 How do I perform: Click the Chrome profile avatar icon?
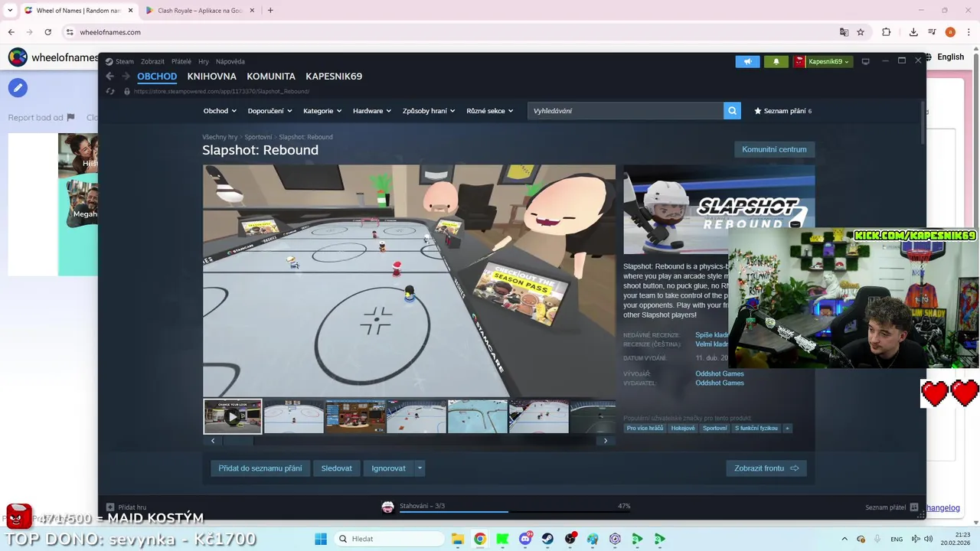click(x=950, y=32)
